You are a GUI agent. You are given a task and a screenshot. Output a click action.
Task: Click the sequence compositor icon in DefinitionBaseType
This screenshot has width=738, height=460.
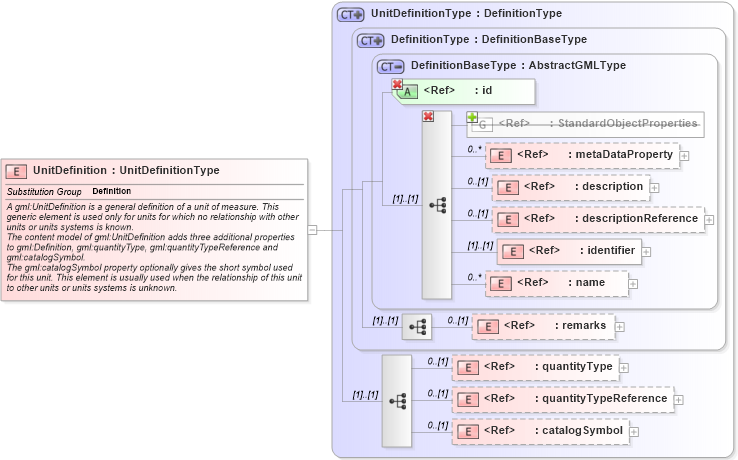(437, 205)
